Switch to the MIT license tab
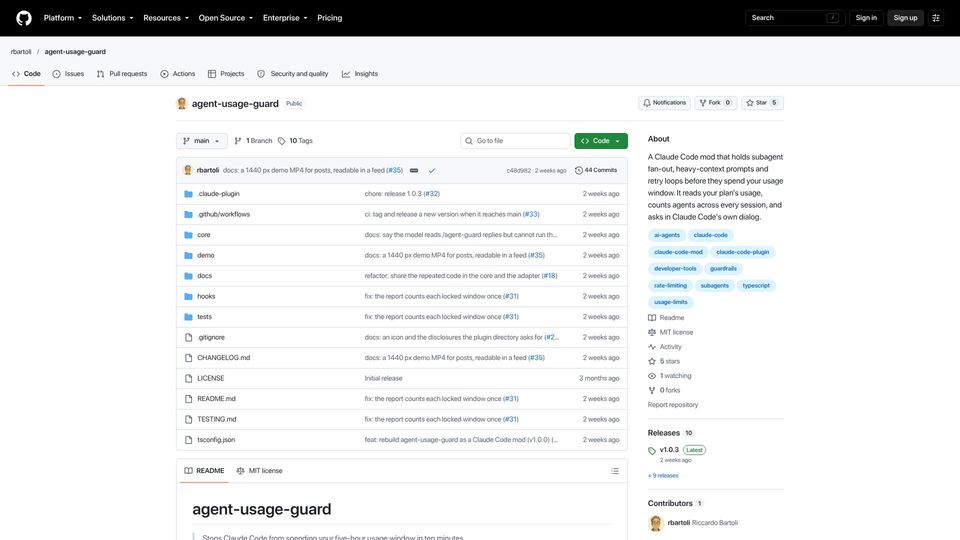Viewport: 960px width, 540px height. click(259, 471)
